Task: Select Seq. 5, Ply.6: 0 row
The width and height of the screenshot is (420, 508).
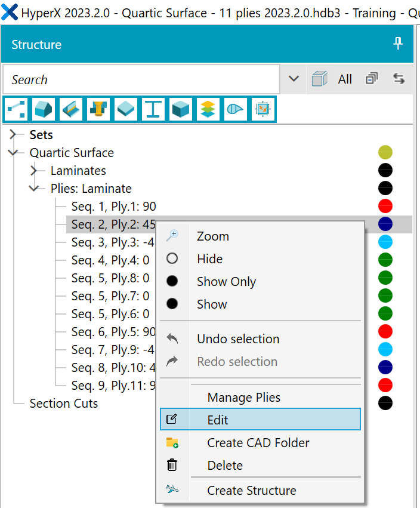Action: pyautogui.click(x=110, y=314)
